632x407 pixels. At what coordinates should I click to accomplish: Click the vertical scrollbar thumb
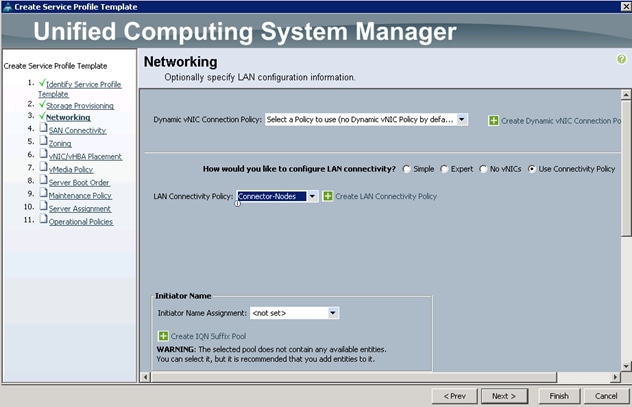coord(626,168)
